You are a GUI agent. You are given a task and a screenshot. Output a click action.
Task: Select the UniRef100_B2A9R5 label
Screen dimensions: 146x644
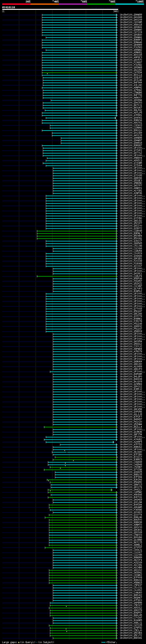131,620
